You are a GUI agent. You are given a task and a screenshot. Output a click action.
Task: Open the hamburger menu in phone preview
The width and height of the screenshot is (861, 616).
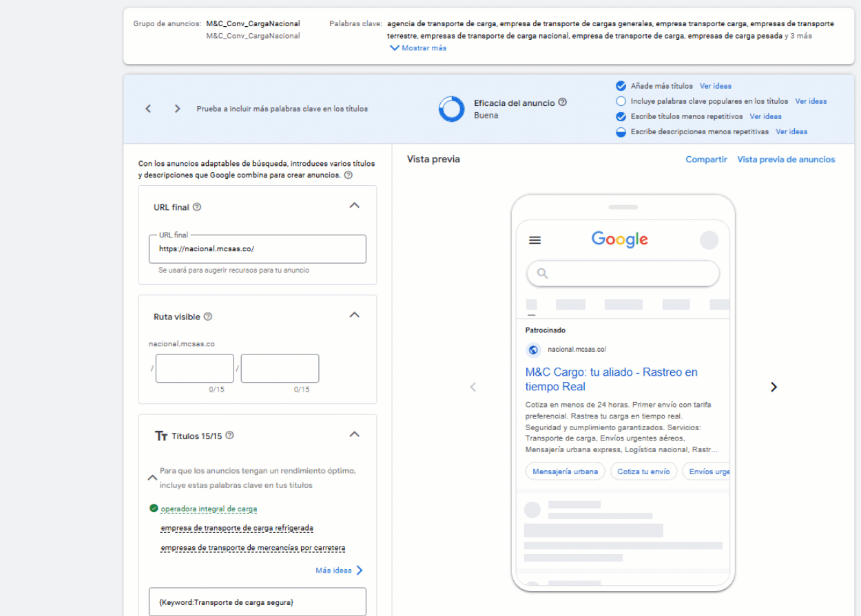click(535, 240)
